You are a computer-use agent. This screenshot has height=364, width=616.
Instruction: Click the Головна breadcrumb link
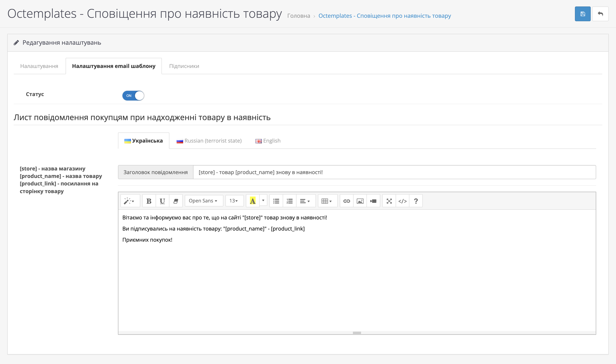[298, 16]
